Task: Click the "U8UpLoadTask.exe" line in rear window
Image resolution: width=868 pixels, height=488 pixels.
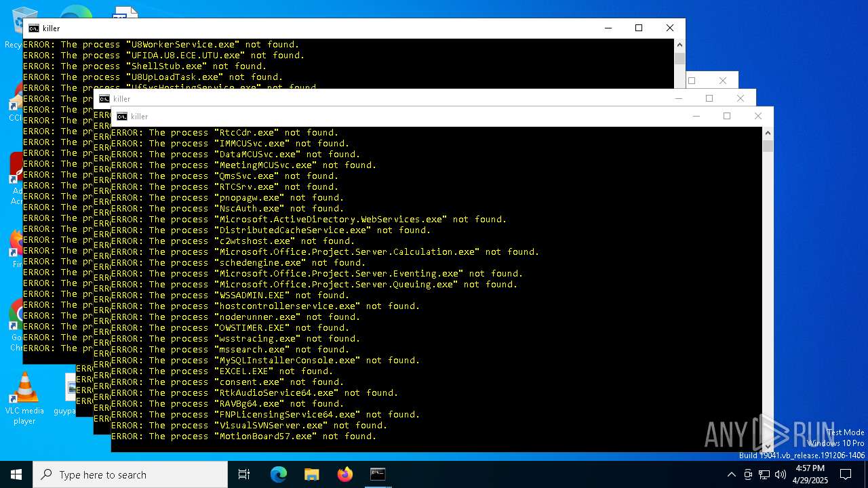Action: [x=153, y=77]
